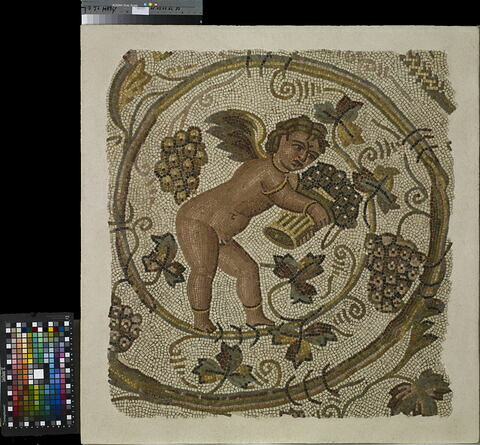Click the white patch in the color chart
This screenshot has height=445, width=480.
tap(39, 374)
